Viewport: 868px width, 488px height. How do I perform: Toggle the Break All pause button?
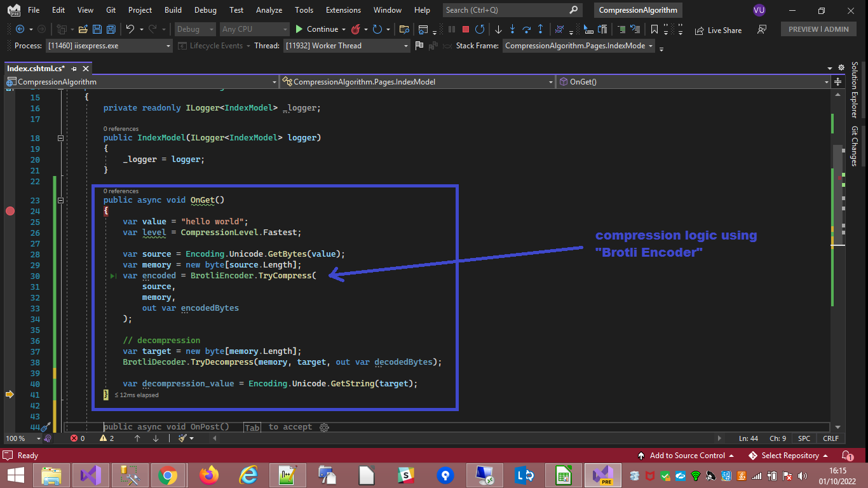tap(452, 29)
